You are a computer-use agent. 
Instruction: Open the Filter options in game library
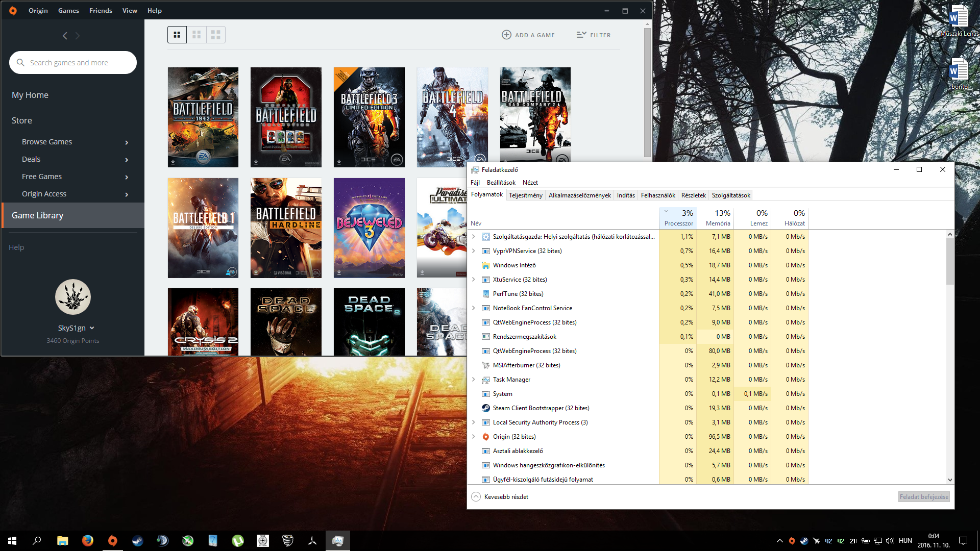tap(594, 35)
